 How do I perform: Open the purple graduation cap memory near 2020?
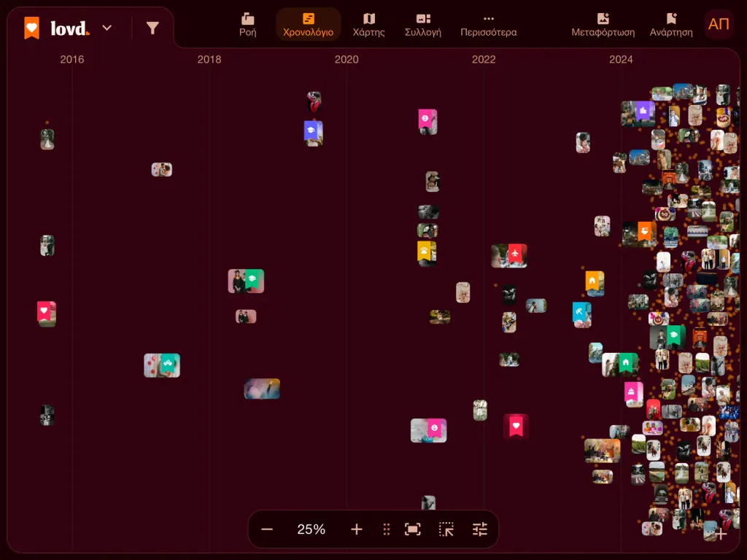[x=313, y=133]
